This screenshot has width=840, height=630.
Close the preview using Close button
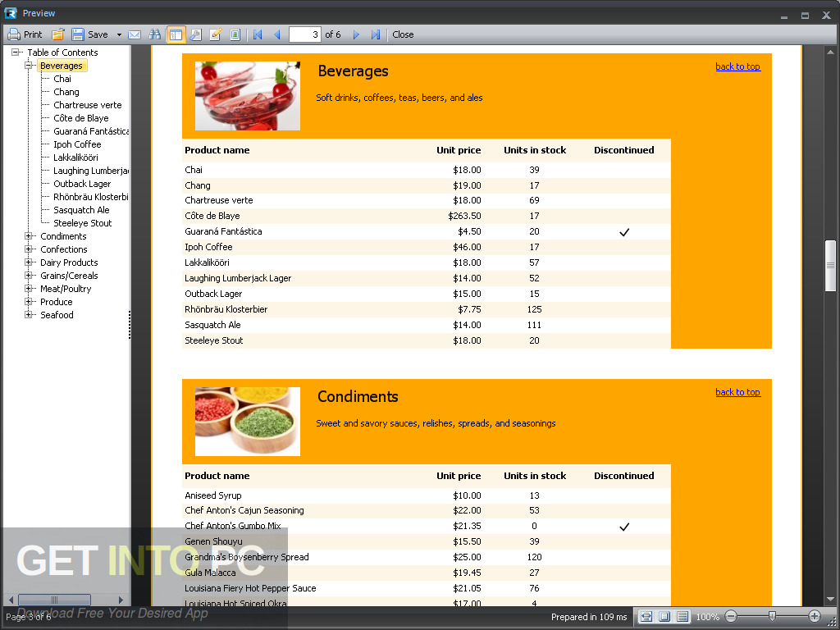coord(403,34)
